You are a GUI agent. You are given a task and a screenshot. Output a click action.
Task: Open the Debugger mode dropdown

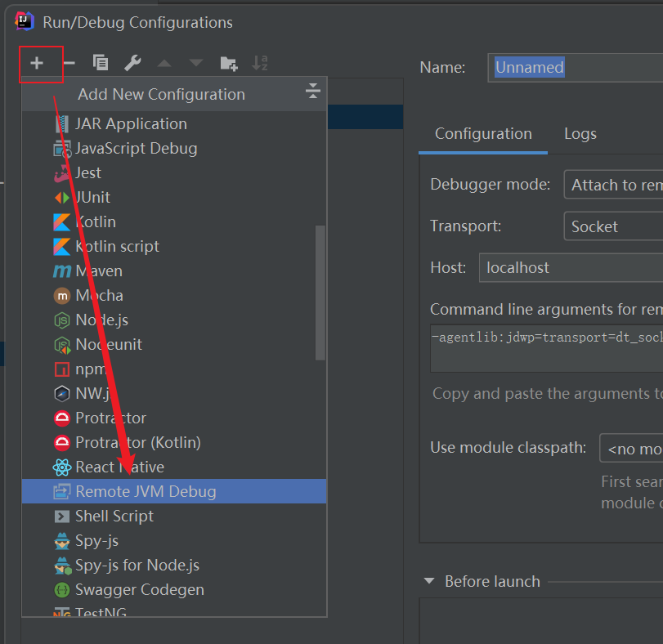(613, 185)
